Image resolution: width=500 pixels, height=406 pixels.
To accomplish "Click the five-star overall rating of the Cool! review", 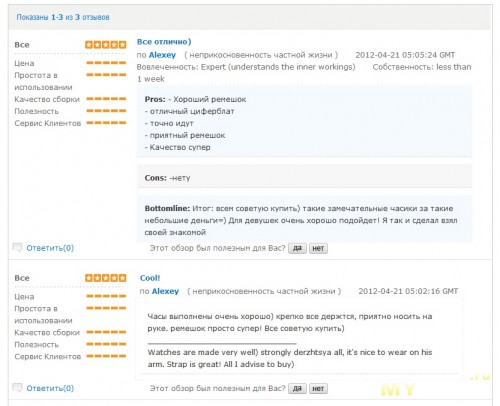I will [x=105, y=278].
